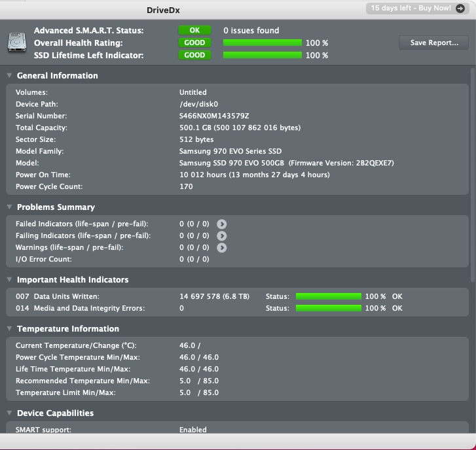Click the Current Temperature/Change label

click(76, 345)
